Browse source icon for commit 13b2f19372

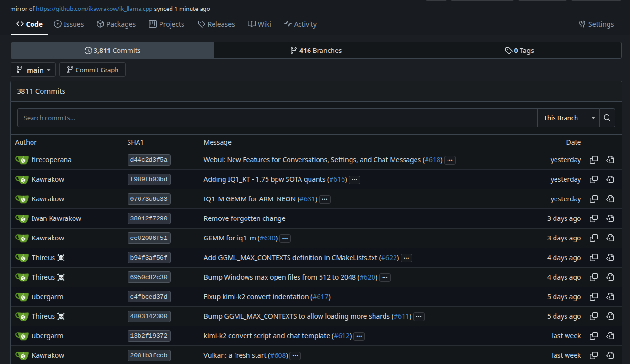click(610, 336)
